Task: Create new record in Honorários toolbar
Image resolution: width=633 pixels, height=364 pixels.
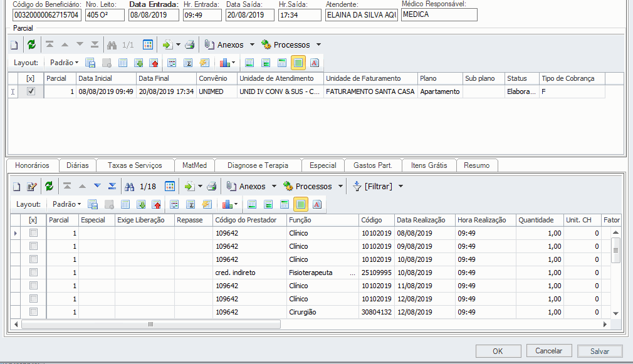Action: (16, 187)
